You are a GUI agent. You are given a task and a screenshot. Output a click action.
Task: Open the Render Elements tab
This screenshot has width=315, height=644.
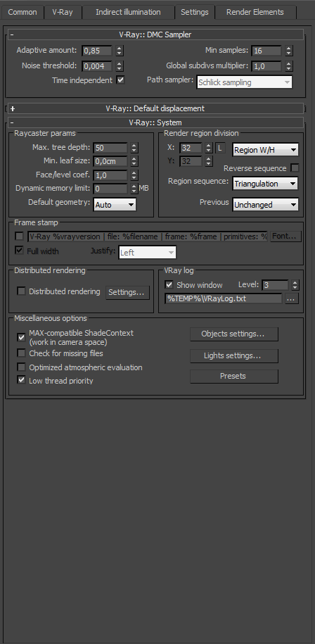pyautogui.click(x=255, y=12)
